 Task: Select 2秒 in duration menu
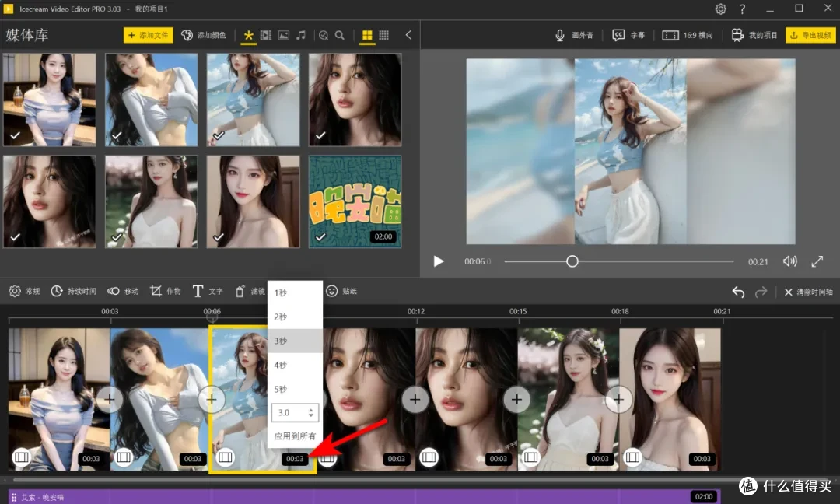pyautogui.click(x=296, y=317)
